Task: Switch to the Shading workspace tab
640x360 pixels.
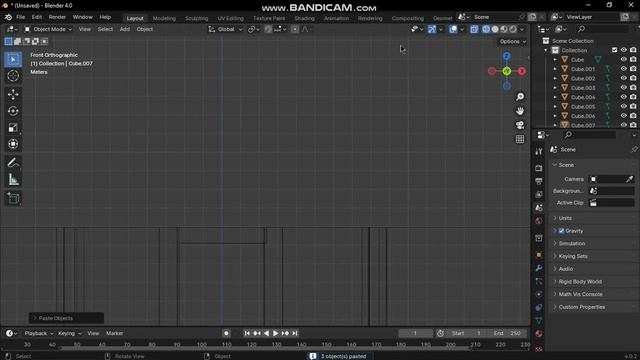Action: point(304,18)
